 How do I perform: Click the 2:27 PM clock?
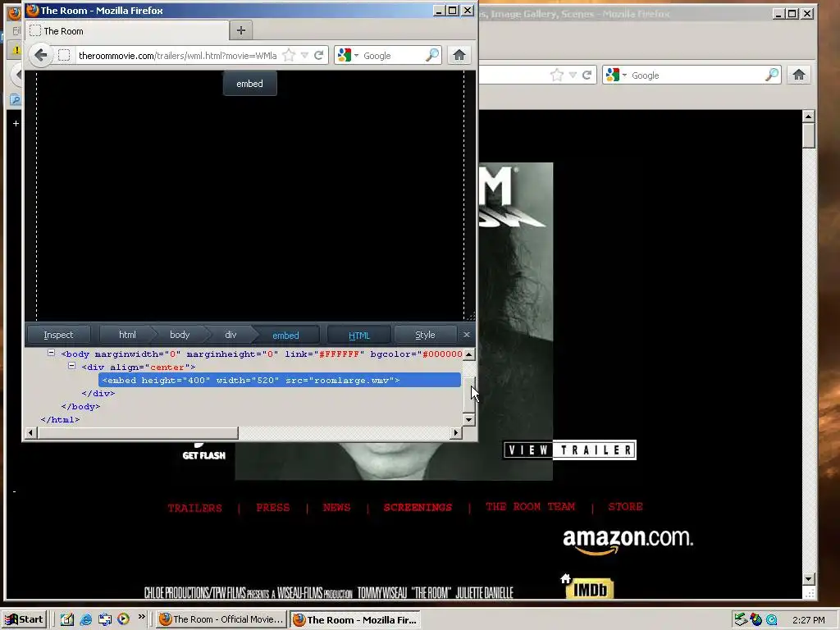(x=808, y=620)
